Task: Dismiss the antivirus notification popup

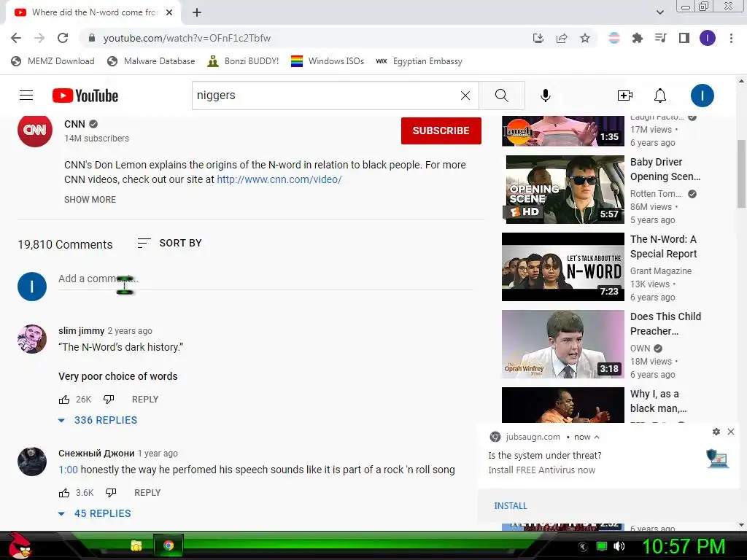Action: tap(731, 432)
